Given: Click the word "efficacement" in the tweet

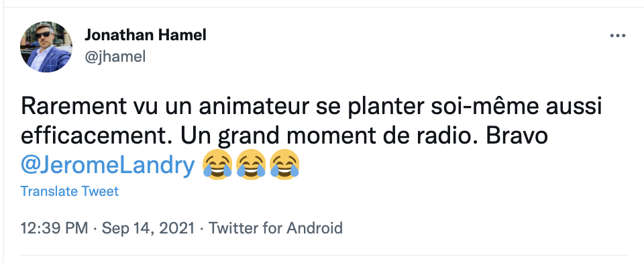Looking at the screenshot, I should coord(96,136).
